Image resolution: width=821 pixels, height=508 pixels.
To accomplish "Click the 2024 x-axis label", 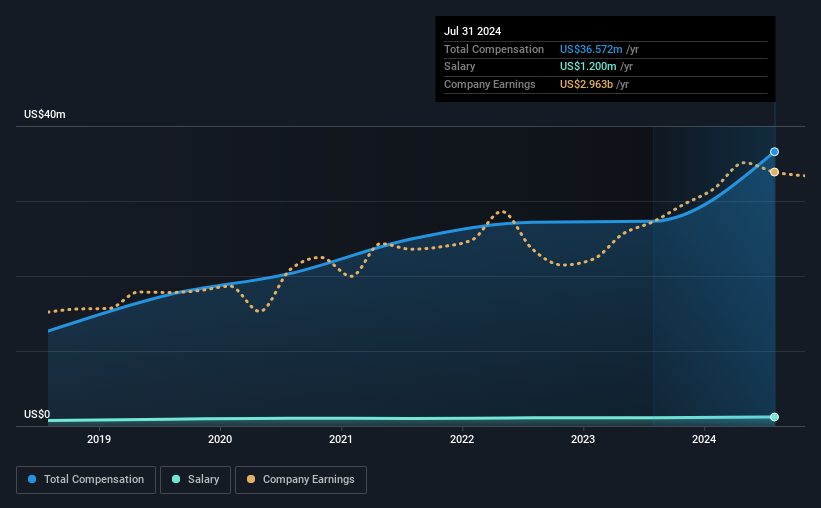I will (704, 439).
